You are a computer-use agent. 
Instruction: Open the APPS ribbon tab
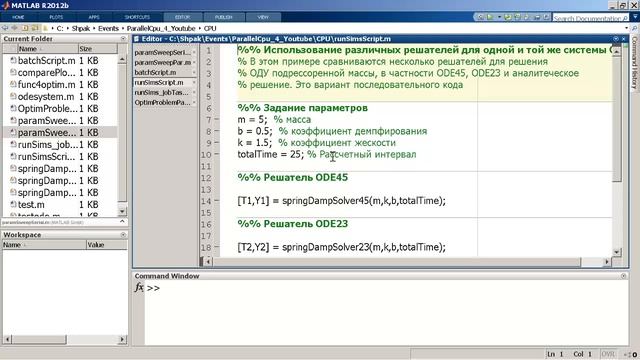pos(94,17)
